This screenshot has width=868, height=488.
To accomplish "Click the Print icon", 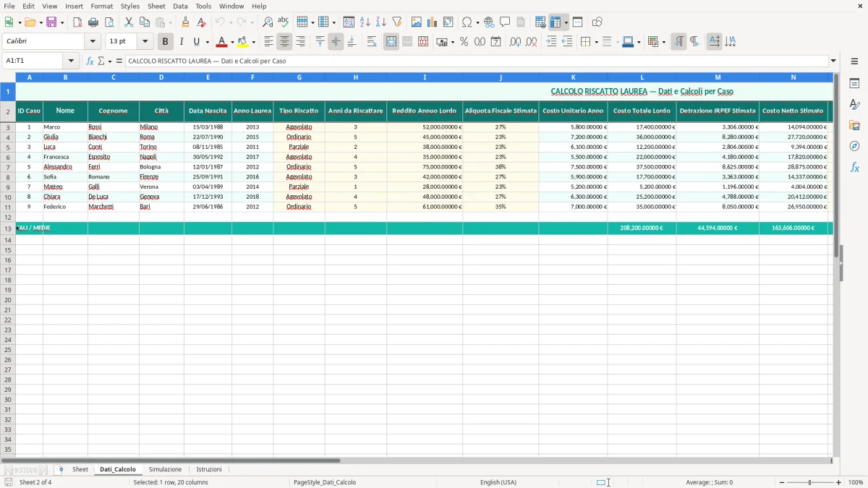I will pos(93,22).
